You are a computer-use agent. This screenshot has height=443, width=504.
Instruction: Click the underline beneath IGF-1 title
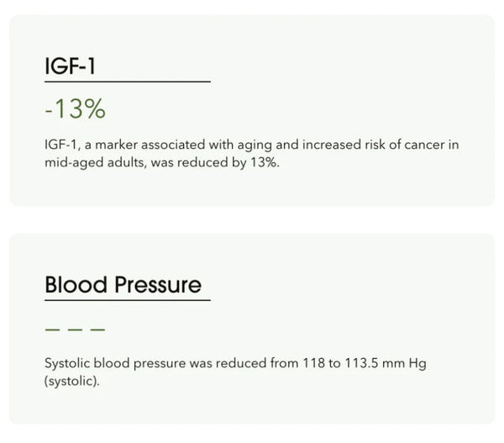pos(128,82)
